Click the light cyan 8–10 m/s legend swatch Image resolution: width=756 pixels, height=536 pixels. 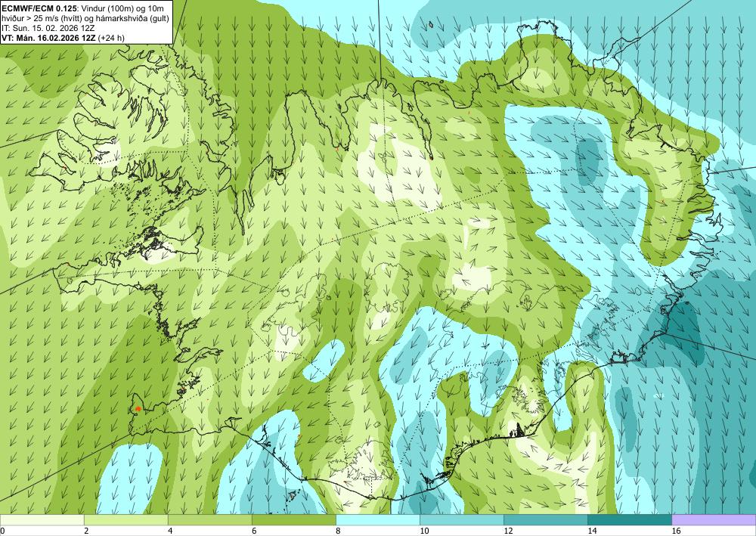pos(378,519)
